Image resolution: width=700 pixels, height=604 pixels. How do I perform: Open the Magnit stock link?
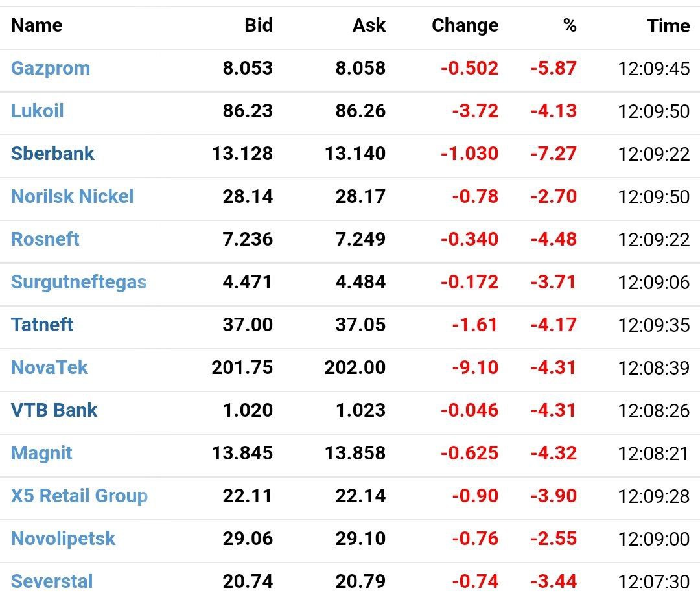41,453
